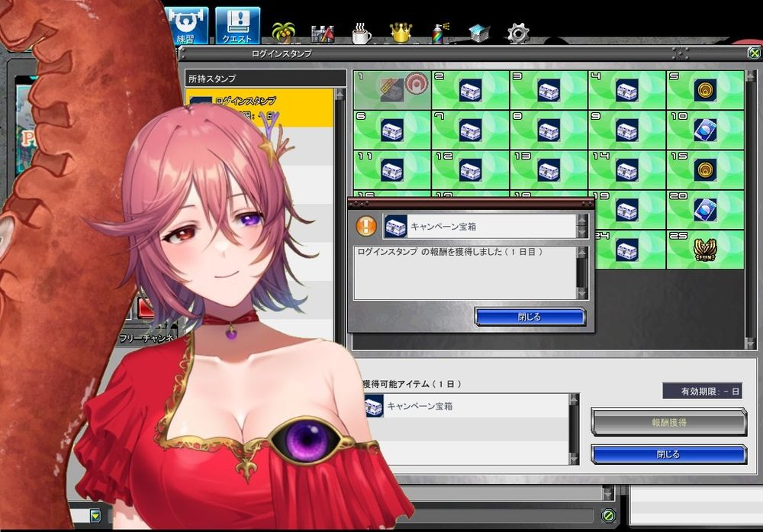Select day 5 gold coin reward
Screen dimensions: 763x532
click(x=706, y=90)
